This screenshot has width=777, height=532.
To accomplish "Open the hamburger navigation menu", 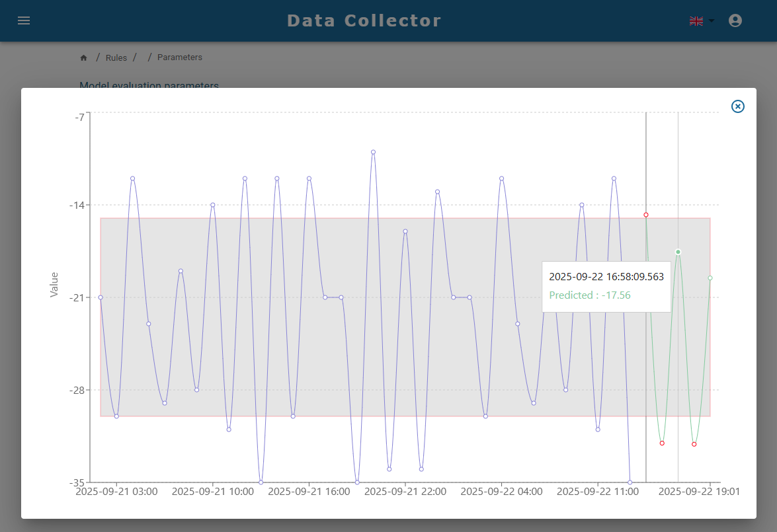I will pyautogui.click(x=24, y=20).
